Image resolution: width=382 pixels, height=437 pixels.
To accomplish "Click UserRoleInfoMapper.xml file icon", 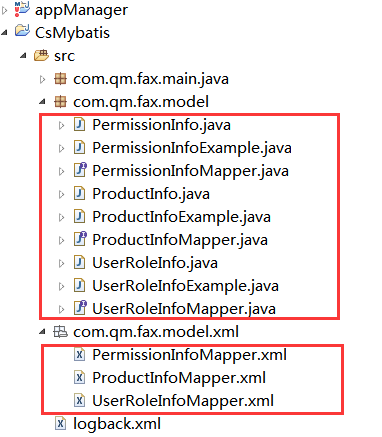I will (79, 401).
